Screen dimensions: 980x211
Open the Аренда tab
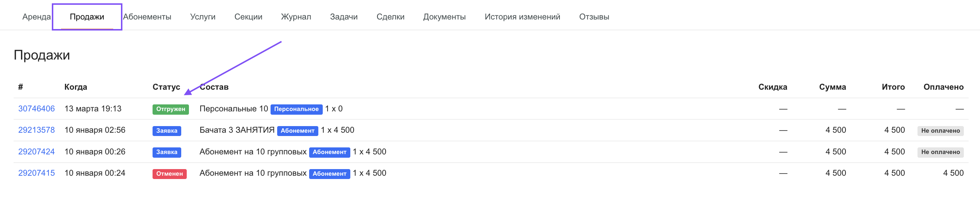(36, 17)
